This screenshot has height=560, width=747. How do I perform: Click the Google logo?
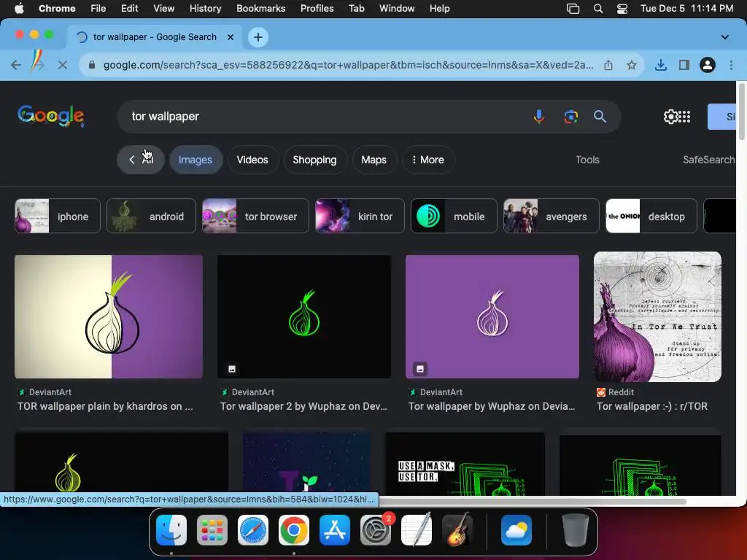click(x=51, y=116)
